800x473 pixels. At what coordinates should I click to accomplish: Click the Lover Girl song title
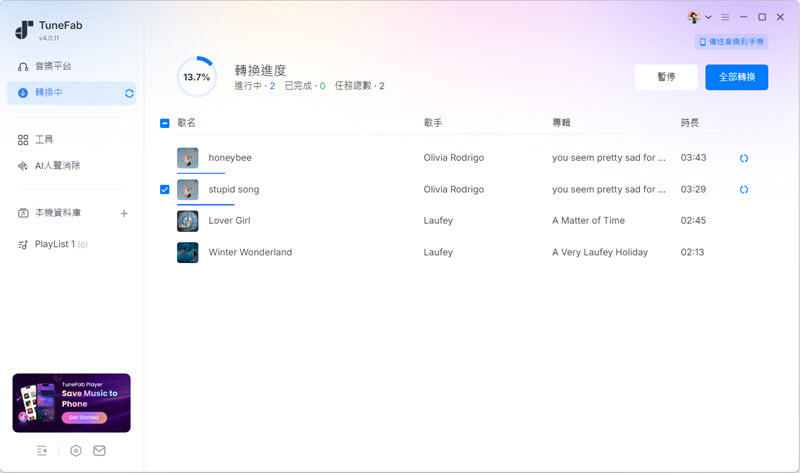coord(230,220)
